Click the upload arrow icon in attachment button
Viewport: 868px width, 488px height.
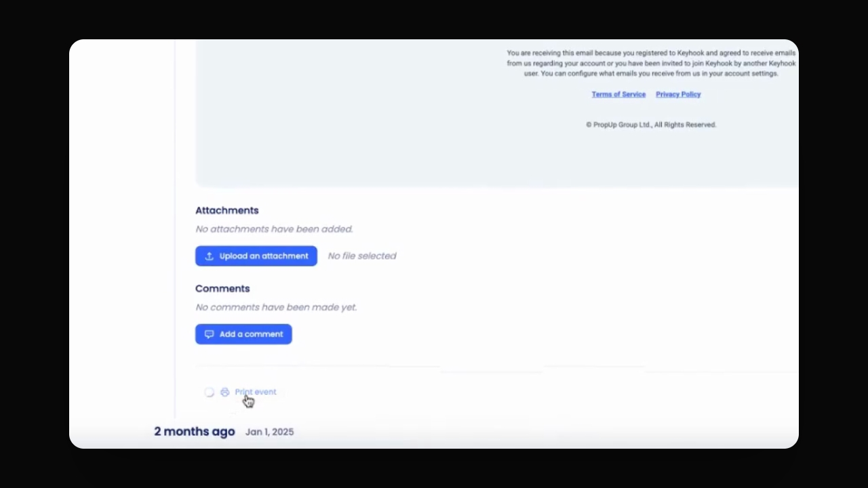coord(210,256)
